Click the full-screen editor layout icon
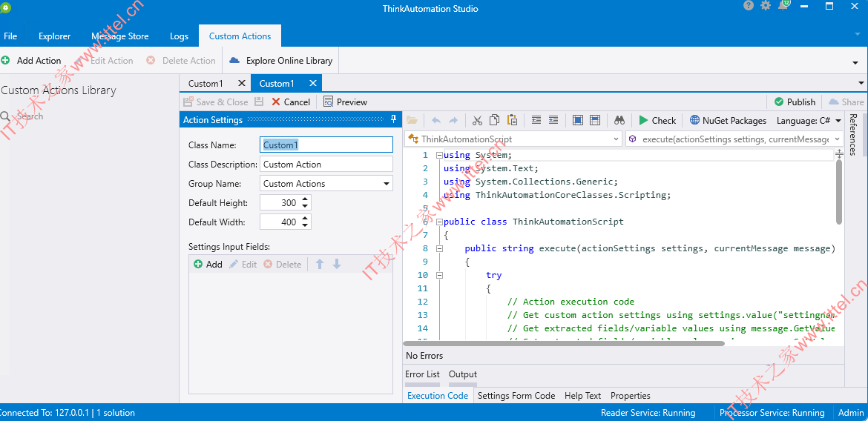Image resolution: width=868 pixels, height=421 pixels. coord(577,120)
